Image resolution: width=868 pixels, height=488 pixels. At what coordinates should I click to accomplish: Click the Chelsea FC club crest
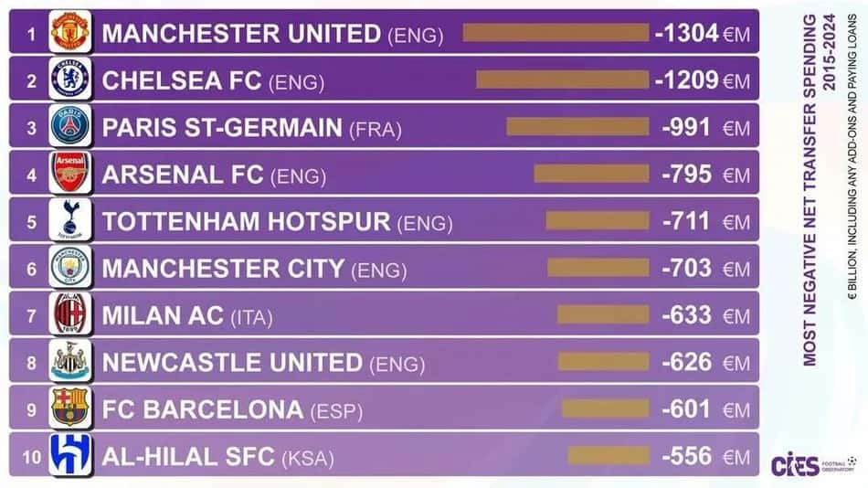coord(69,79)
